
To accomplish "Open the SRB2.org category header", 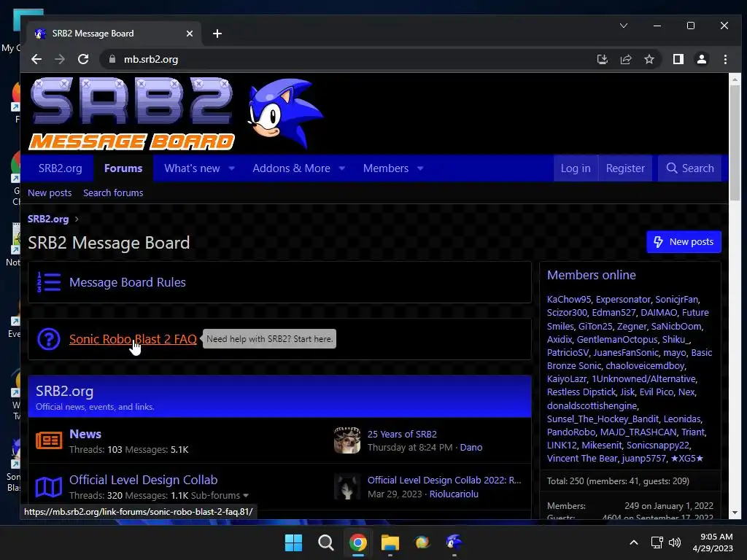I will coord(64,391).
